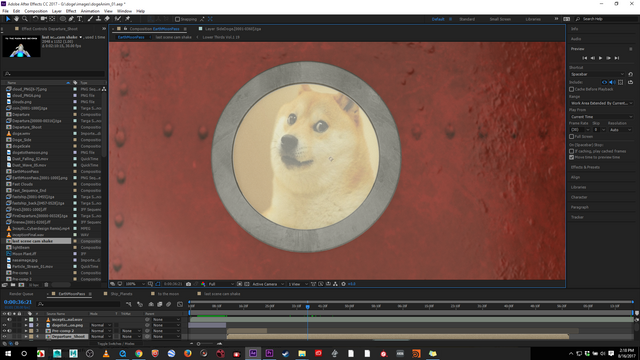
Task: Switch to the 'to the moon' timeline tab
Action: [168, 294]
